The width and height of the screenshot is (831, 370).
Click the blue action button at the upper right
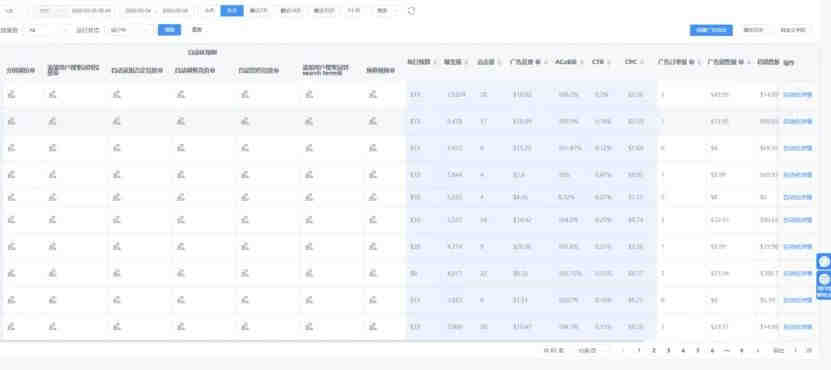click(711, 30)
